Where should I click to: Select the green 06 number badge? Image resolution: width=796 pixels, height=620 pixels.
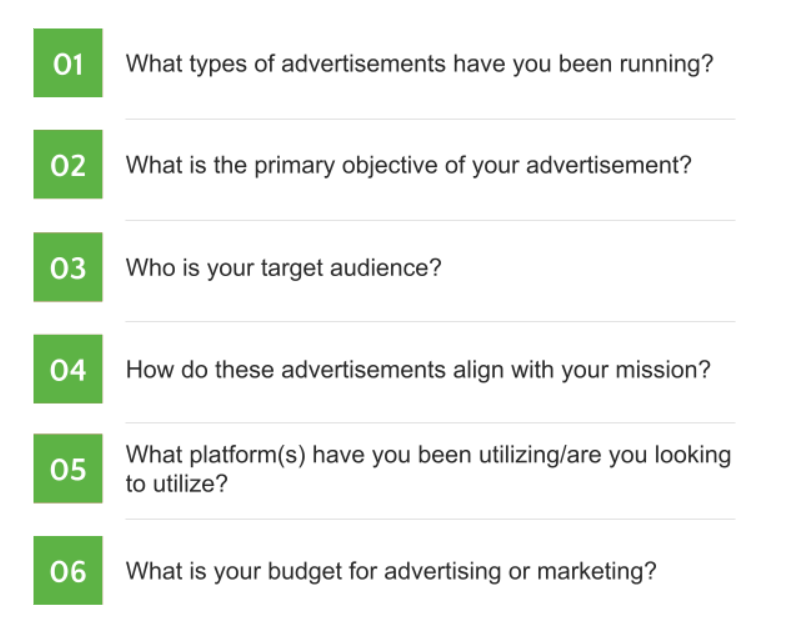tap(68, 571)
